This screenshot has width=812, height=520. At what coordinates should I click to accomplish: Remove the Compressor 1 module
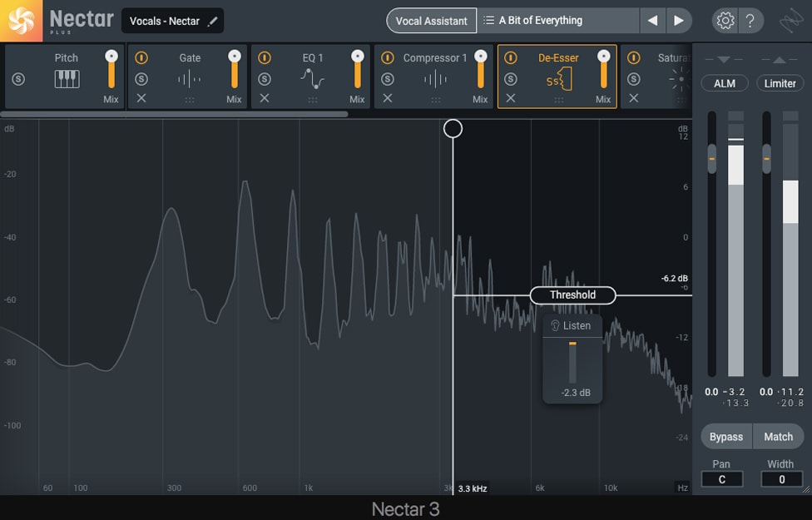coord(388,98)
